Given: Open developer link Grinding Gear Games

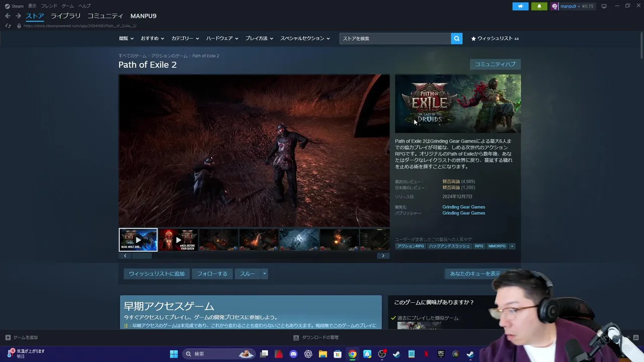Looking at the screenshot, I should click(464, 207).
